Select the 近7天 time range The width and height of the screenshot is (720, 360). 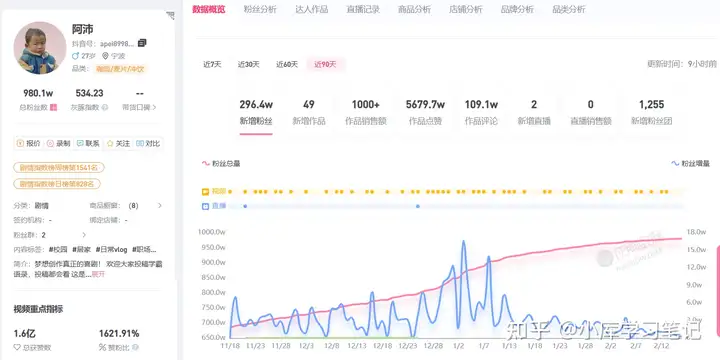(212, 65)
